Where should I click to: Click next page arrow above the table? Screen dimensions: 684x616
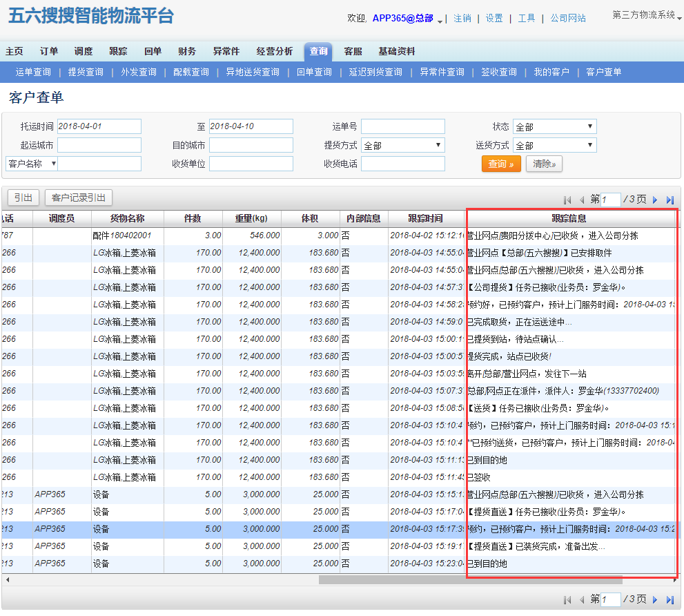click(x=655, y=200)
